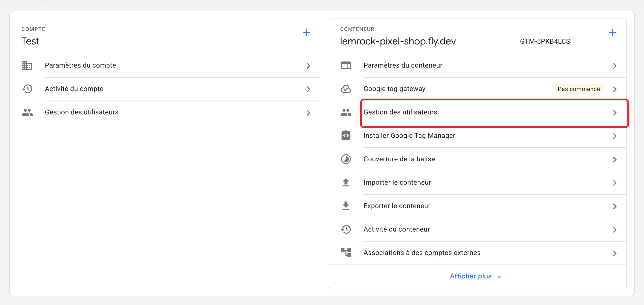The image size is (644, 305).
Task: Click the people icon in the Conteneur panel
Action: coord(346,112)
